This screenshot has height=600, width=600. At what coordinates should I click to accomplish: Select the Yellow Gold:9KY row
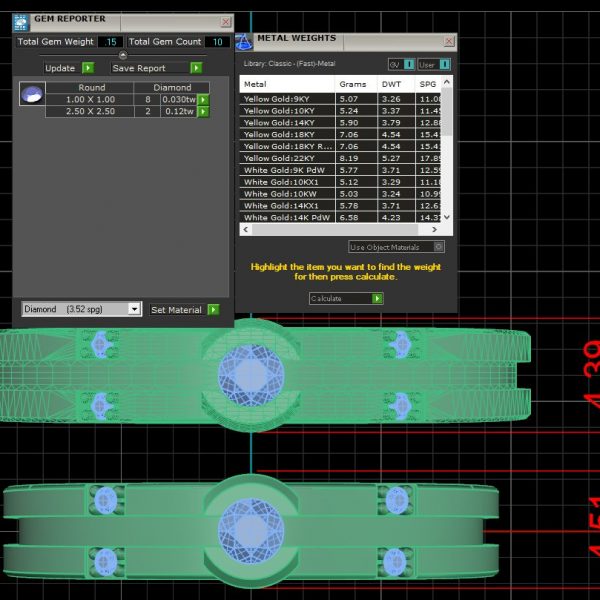point(340,99)
